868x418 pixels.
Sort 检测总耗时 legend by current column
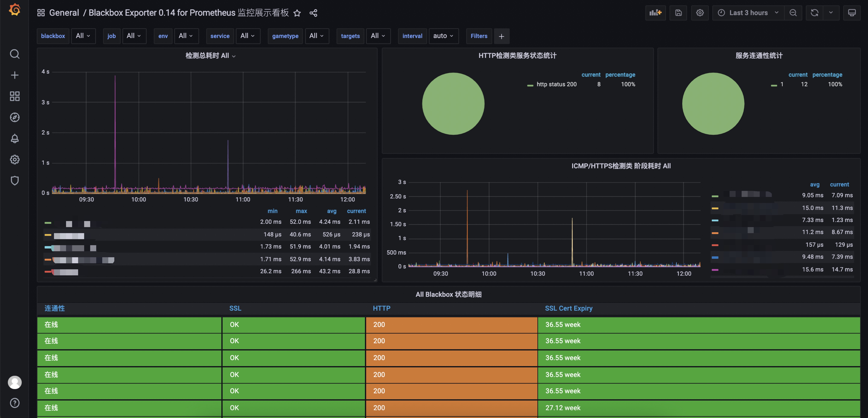356,211
